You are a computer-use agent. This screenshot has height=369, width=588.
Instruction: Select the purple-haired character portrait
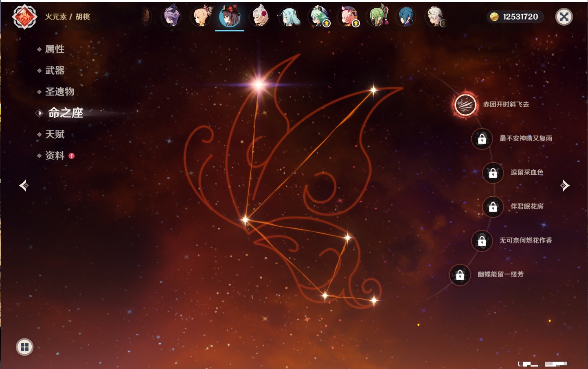(171, 17)
